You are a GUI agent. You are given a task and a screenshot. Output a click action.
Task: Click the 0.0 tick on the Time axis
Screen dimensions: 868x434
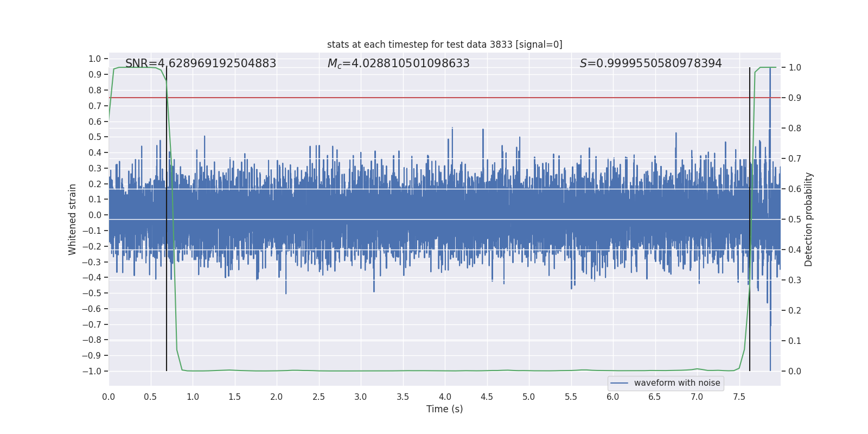[x=108, y=397]
